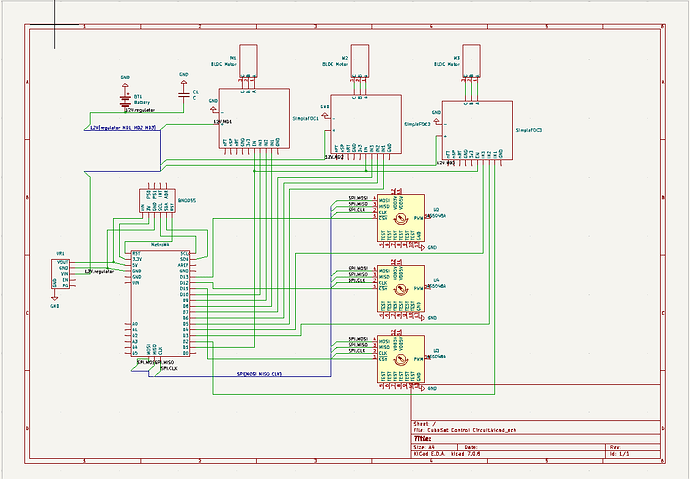Click the M1 BLDC motor symbol
This screenshot has width=690, height=479.
(248, 62)
